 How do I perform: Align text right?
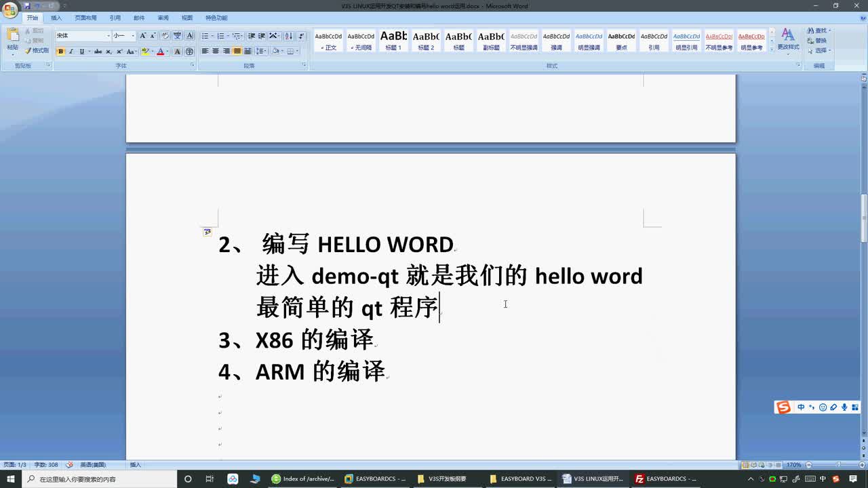226,52
